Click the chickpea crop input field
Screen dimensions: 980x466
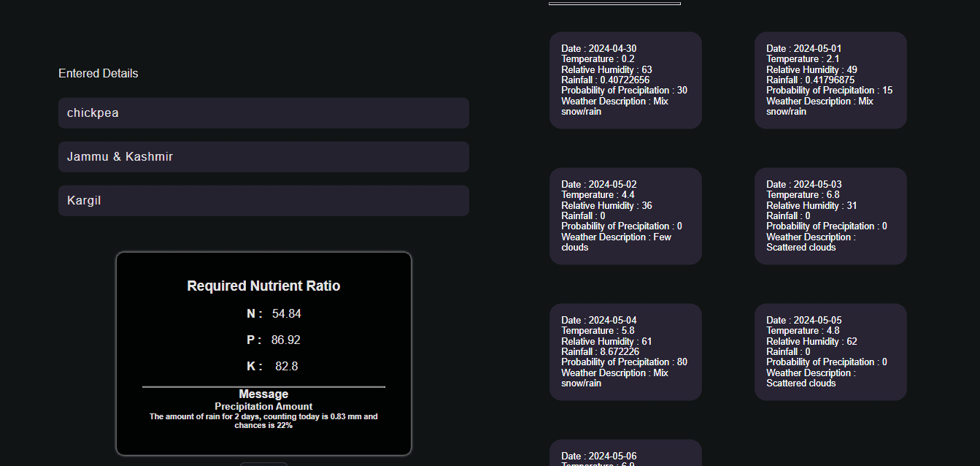click(263, 113)
